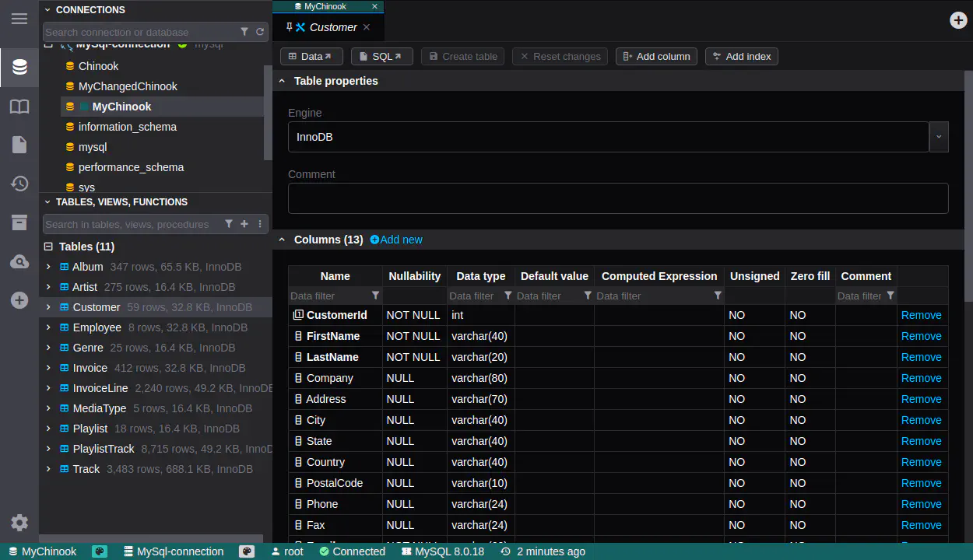Click into the Comment text field
Viewport: 973px width, 560px height.
point(617,198)
